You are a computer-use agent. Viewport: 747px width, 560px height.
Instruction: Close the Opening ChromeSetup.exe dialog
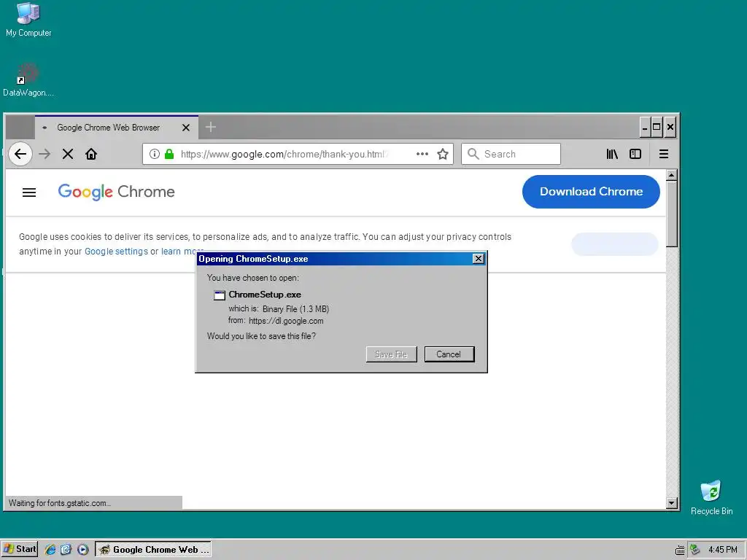click(x=478, y=259)
